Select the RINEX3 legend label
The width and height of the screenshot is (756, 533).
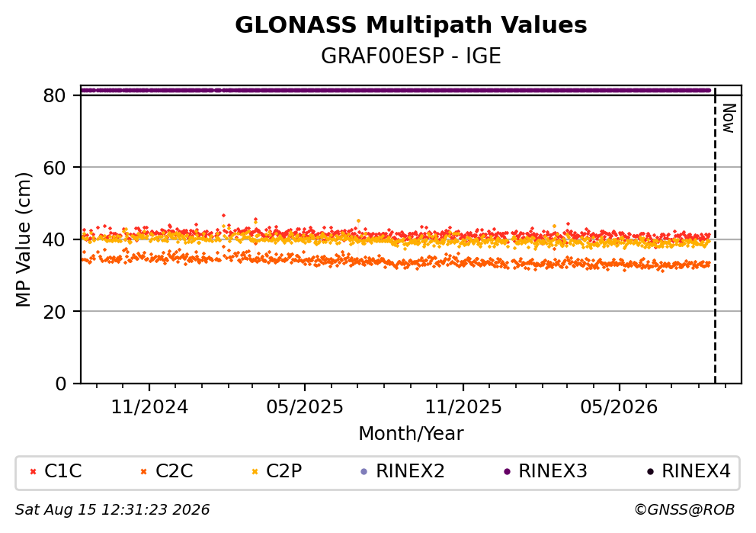tap(553, 471)
